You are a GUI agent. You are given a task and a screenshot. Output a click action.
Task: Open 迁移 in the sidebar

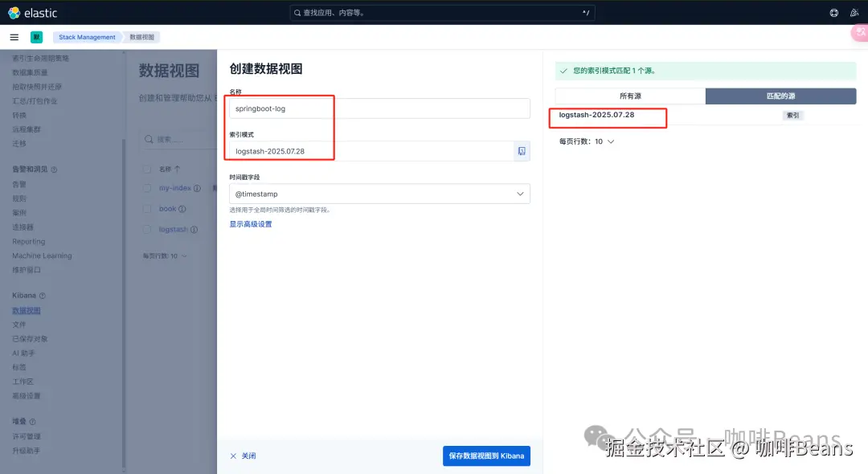(19, 143)
